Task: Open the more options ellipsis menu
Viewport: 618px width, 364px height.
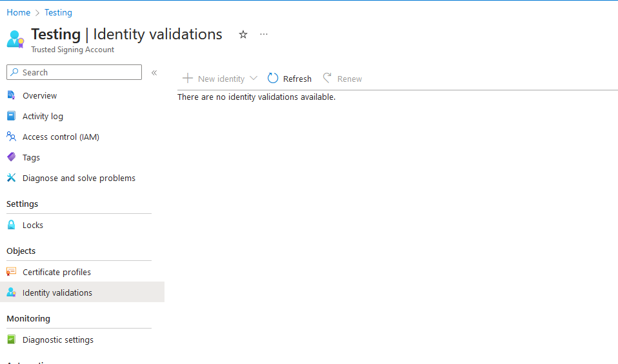Action: coord(264,35)
